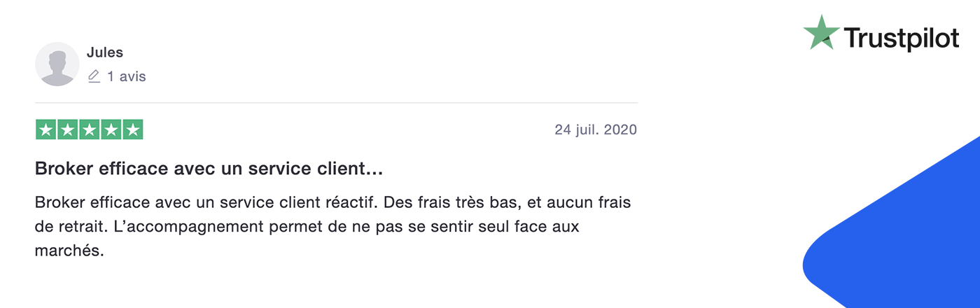Select the fifth green rating star
The image size is (980, 308).
point(132,129)
